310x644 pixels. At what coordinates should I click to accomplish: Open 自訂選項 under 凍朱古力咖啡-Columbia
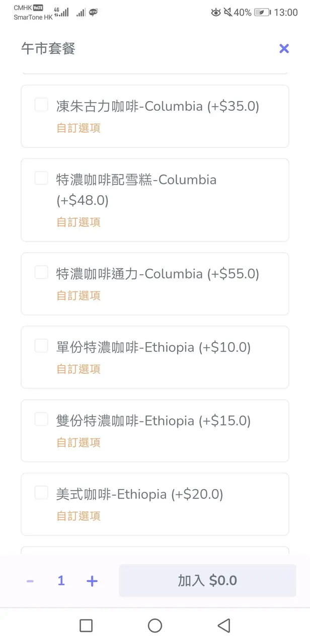click(79, 128)
